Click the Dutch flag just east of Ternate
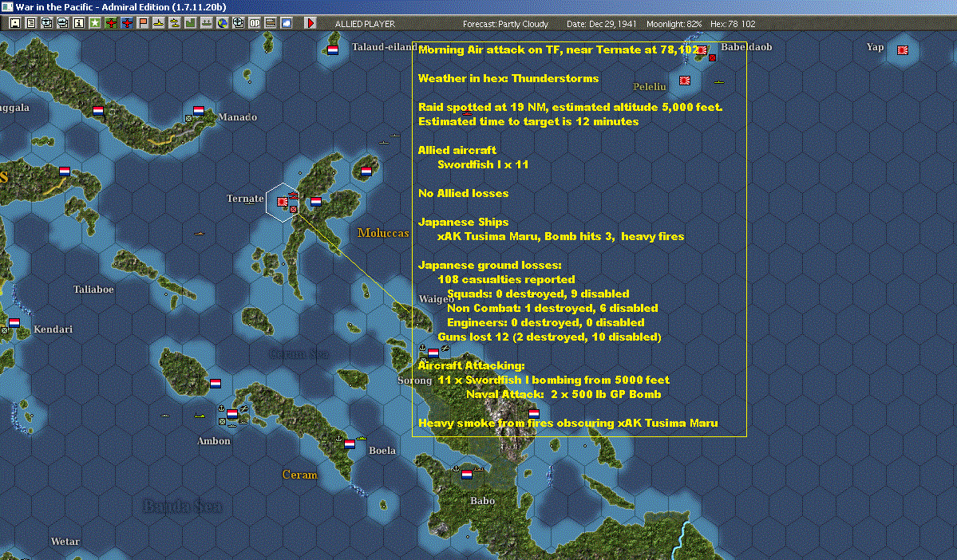The width and height of the screenshot is (957, 560). [x=315, y=201]
